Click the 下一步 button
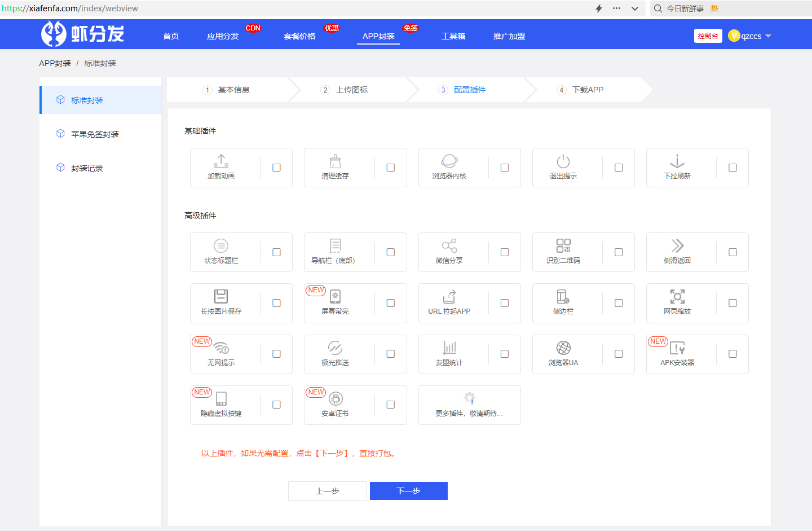The height and width of the screenshot is (531, 812). coord(408,491)
